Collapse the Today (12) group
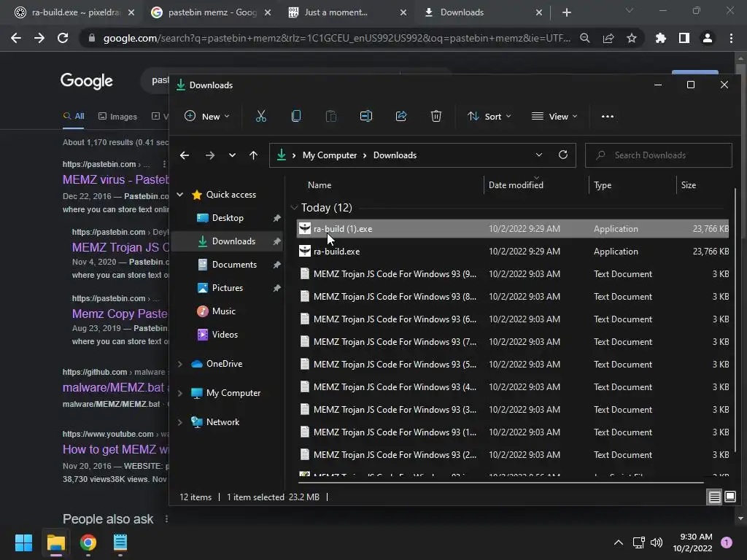 294,208
